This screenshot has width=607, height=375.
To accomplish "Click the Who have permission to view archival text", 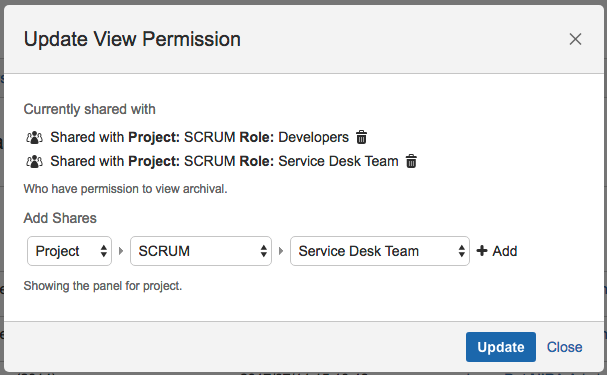I will [125, 189].
